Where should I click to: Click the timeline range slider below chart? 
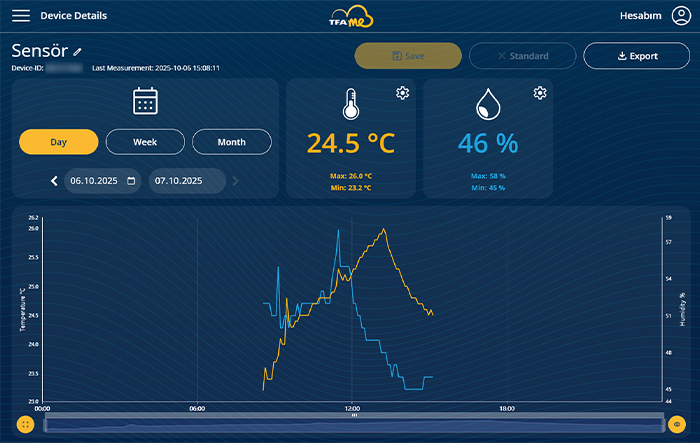pos(350,424)
